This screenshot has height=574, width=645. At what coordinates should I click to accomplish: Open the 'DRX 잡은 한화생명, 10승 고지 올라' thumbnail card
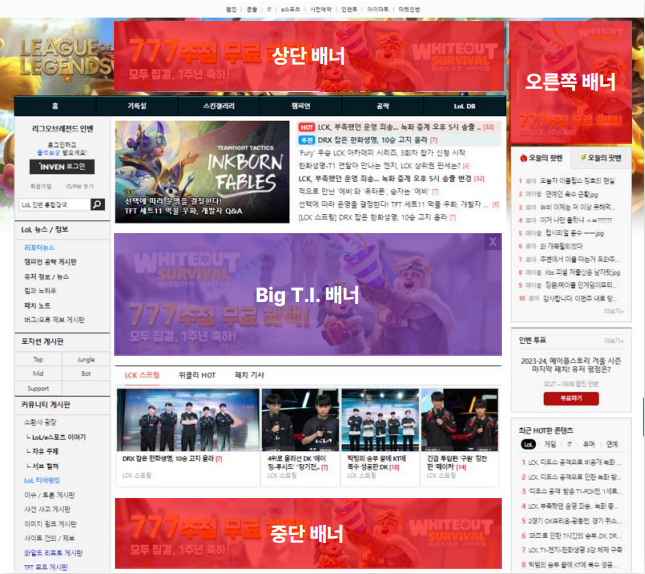click(188, 420)
